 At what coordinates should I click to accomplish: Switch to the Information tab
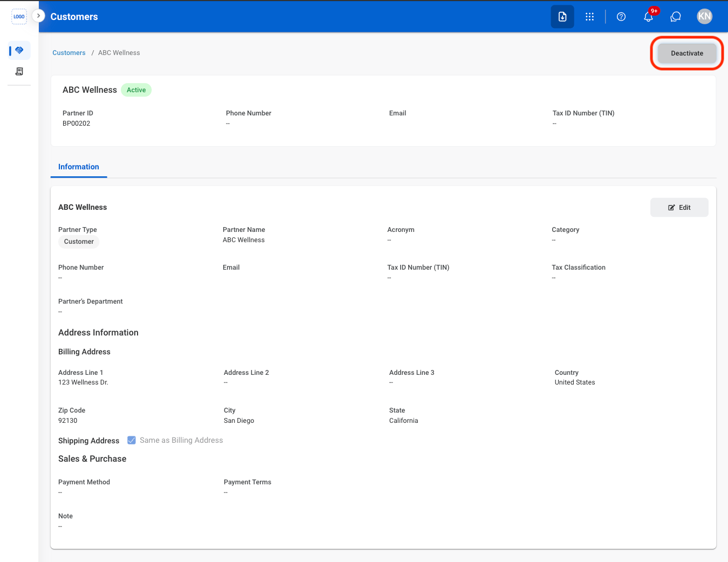tap(79, 167)
